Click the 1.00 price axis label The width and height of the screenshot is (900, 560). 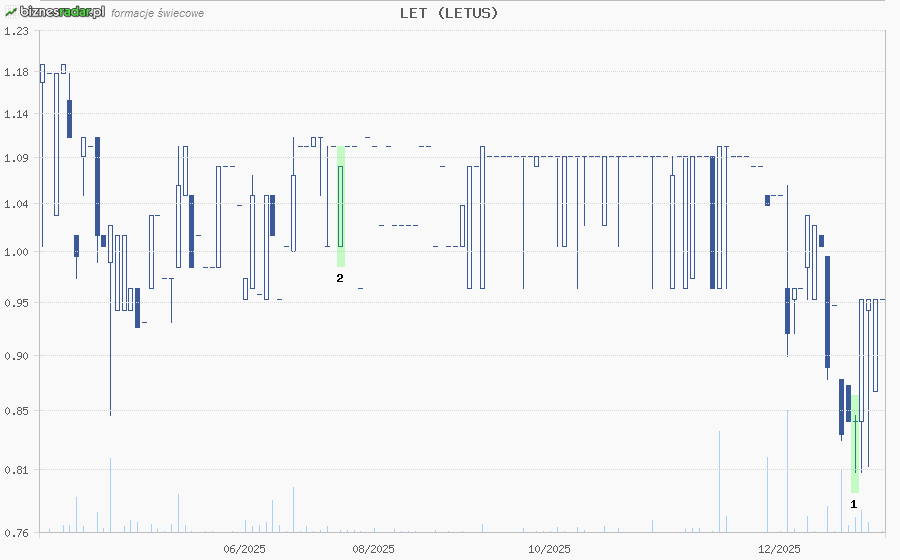point(16,252)
